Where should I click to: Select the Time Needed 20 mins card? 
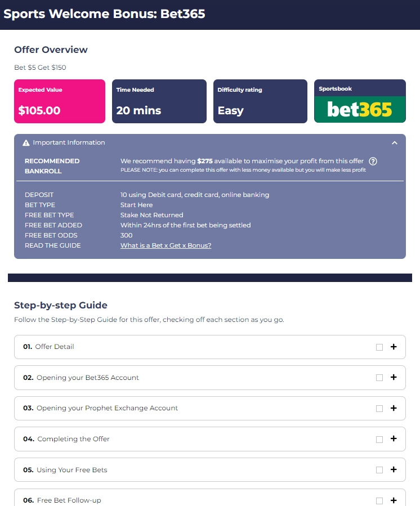160,101
